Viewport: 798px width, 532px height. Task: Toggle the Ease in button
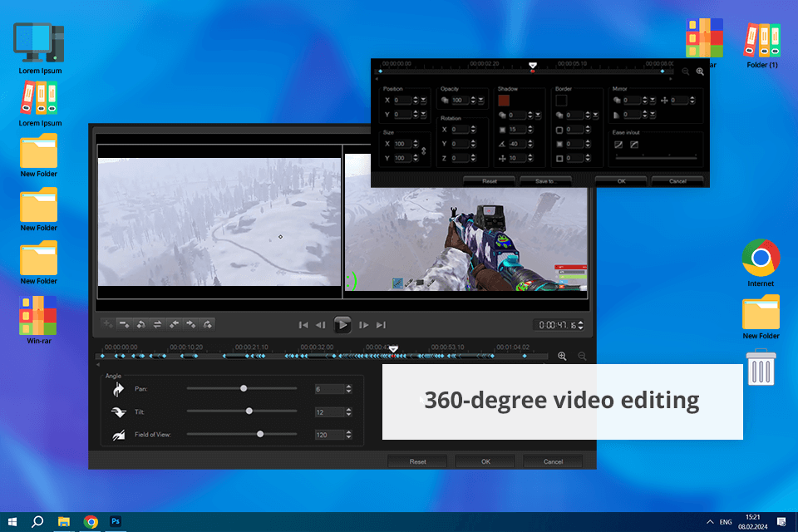coord(618,145)
